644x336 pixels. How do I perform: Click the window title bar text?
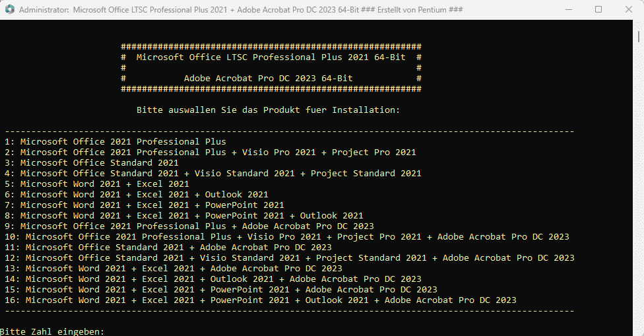click(x=241, y=9)
